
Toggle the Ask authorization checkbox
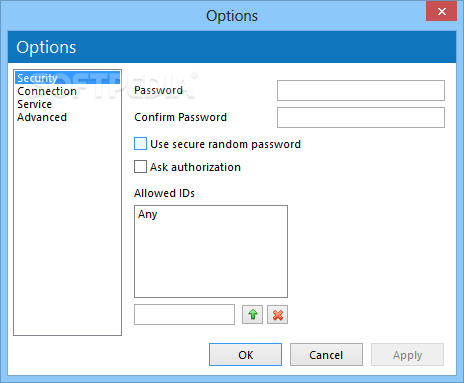coord(140,167)
